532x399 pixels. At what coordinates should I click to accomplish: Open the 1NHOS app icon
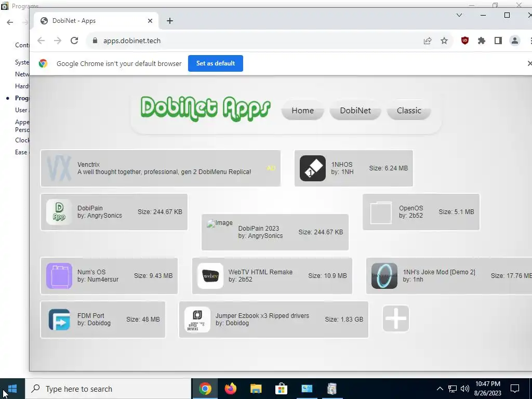pyautogui.click(x=312, y=168)
